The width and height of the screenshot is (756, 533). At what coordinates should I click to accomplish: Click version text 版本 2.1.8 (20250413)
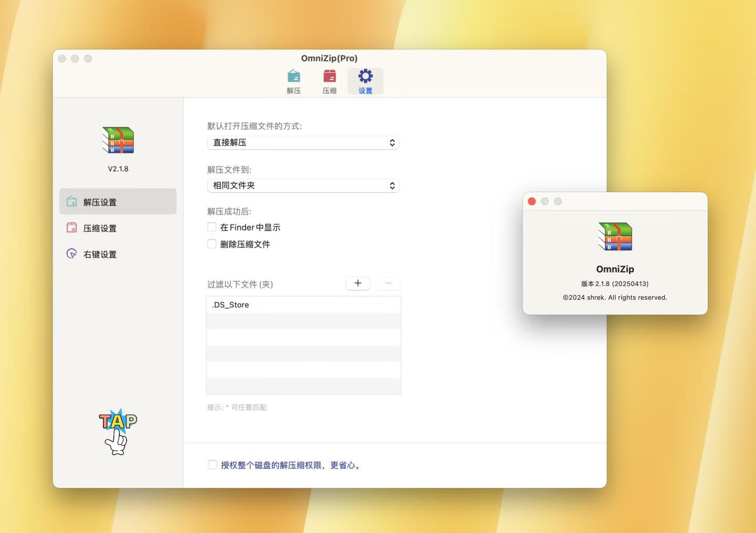pos(615,284)
